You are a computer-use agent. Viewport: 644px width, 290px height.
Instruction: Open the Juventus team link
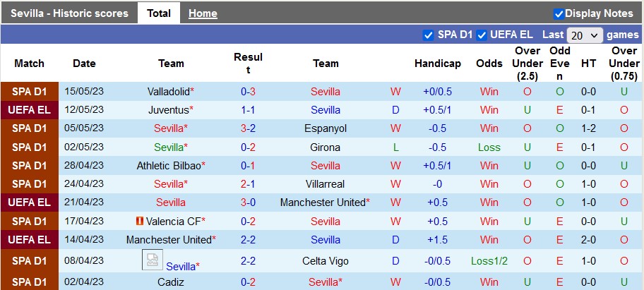coord(168,110)
